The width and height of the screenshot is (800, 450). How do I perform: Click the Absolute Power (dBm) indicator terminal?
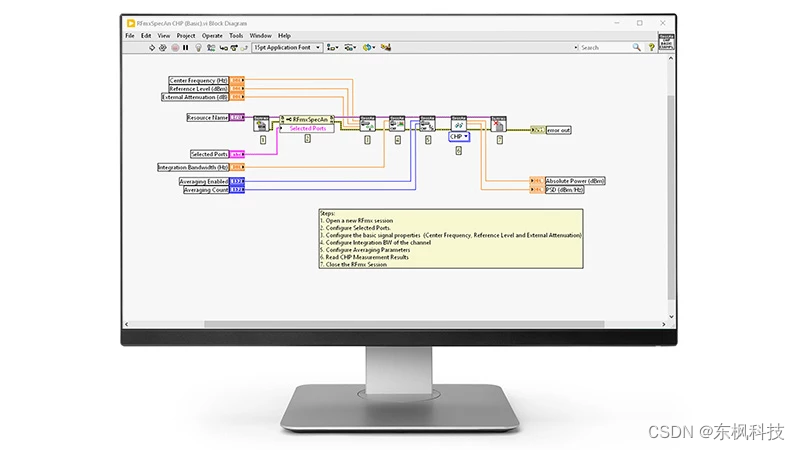[537, 181]
